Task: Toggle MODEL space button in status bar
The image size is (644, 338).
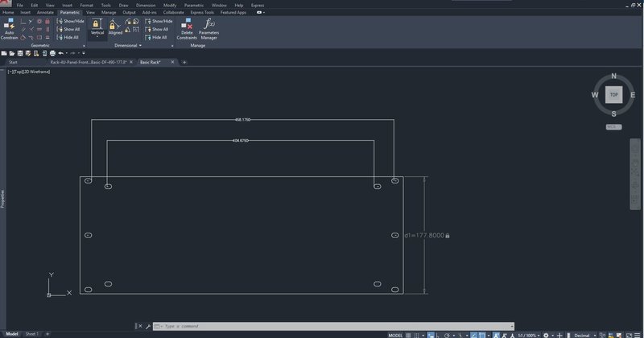Action: [395, 335]
